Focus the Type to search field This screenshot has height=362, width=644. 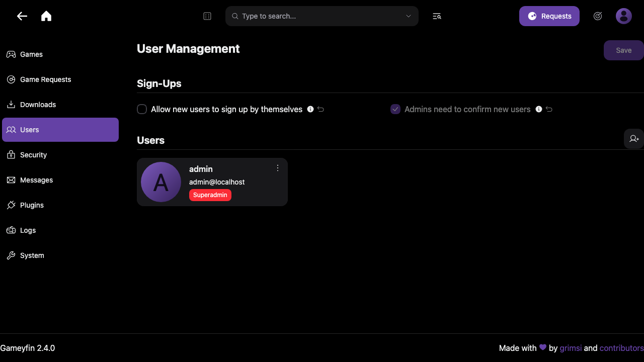coord(322,16)
